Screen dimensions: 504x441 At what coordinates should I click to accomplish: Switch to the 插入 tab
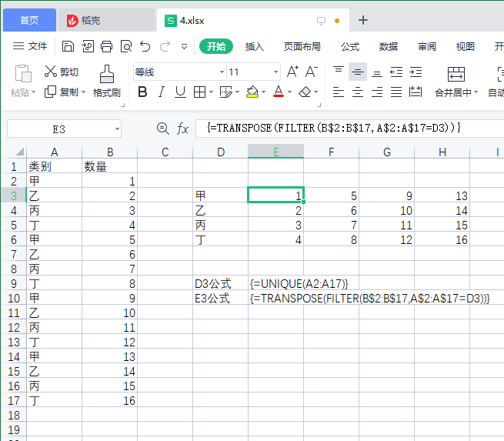pos(254,47)
